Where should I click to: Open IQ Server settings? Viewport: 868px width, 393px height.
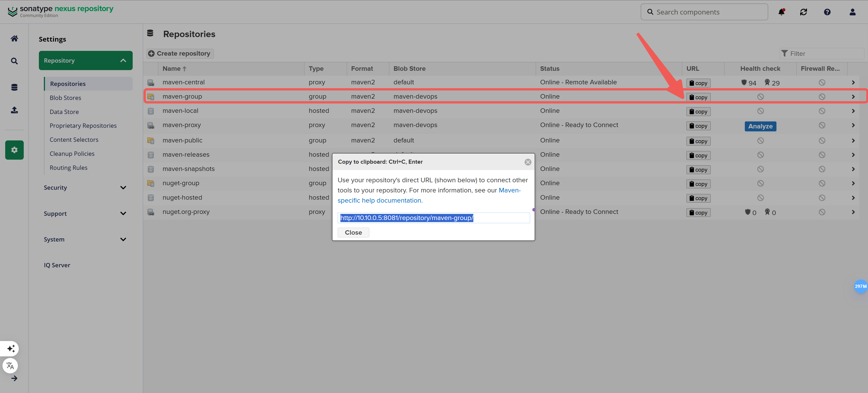pos(57,265)
